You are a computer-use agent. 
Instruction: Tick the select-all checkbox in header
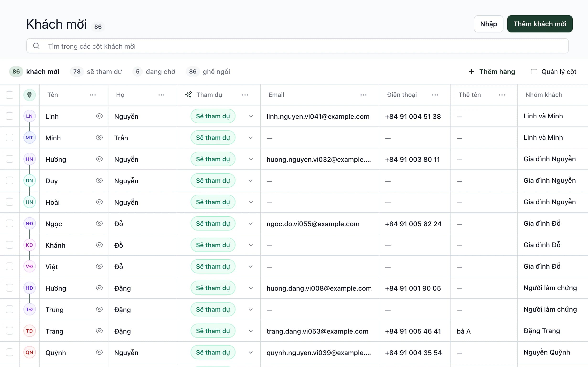coord(10,95)
